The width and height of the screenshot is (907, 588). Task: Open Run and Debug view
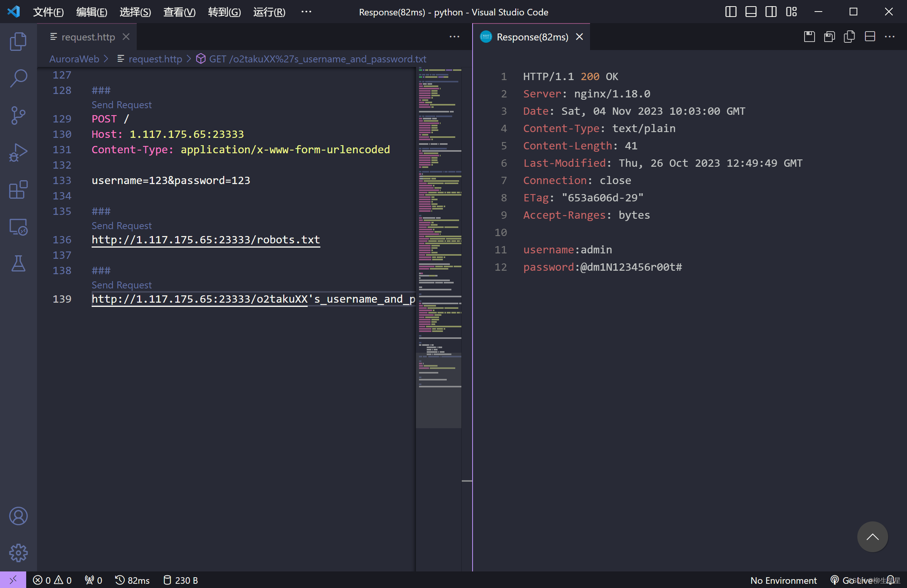18,152
